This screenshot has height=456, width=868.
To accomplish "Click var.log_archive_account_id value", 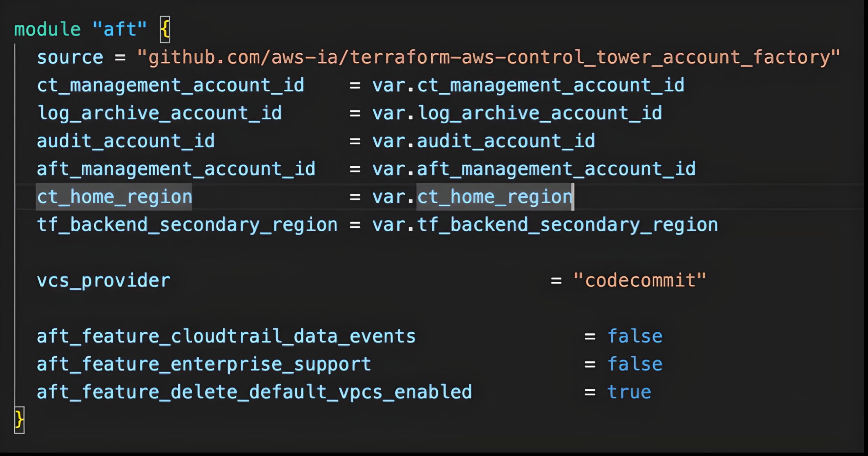I will [x=517, y=113].
